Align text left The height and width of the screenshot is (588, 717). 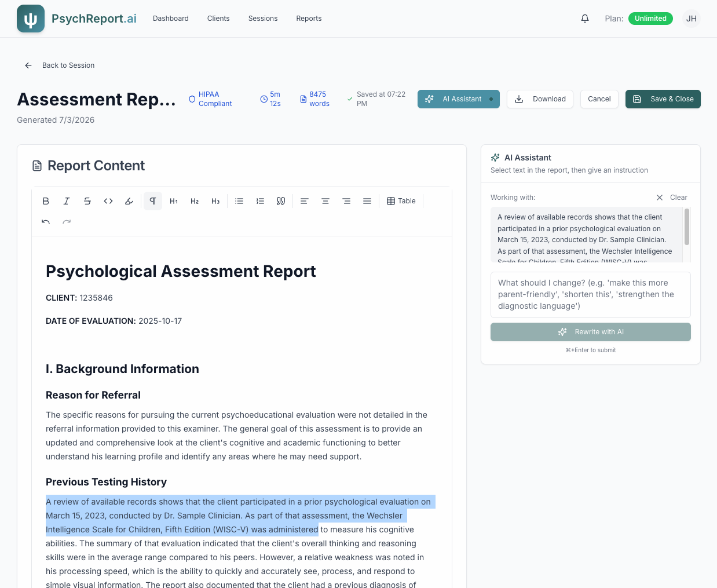(x=305, y=201)
